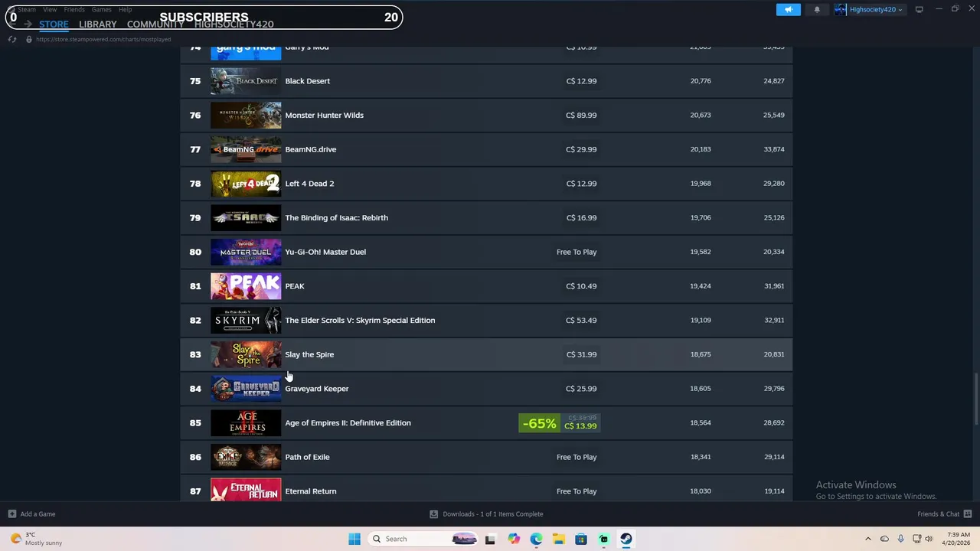Open the Steam menu

(27, 9)
